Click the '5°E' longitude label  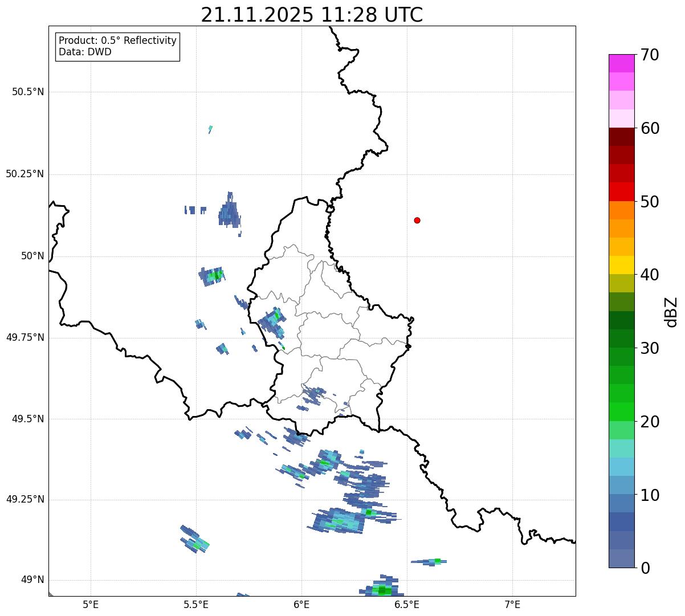tap(91, 604)
